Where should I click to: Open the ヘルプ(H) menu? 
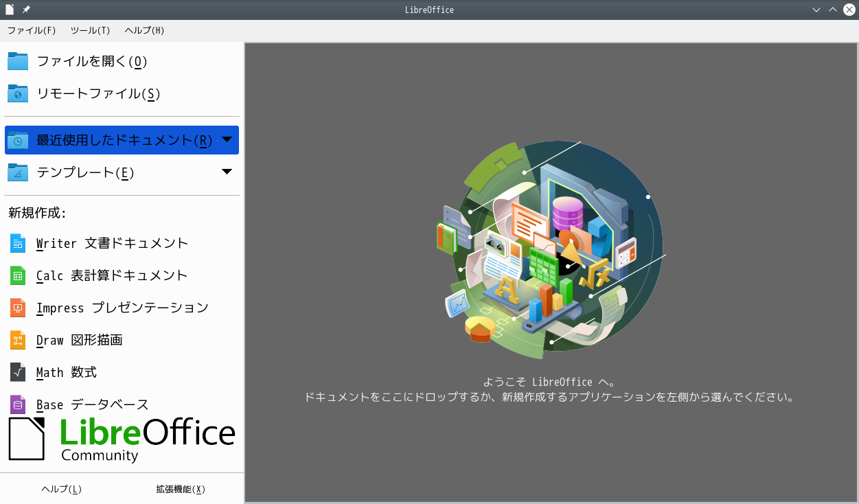144,30
